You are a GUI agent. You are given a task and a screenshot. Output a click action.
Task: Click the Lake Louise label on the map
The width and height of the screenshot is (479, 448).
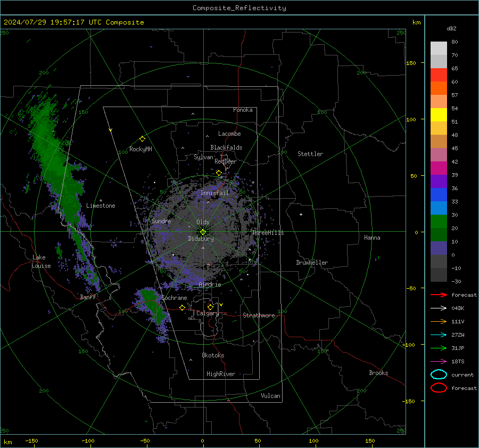pyautogui.click(x=42, y=262)
